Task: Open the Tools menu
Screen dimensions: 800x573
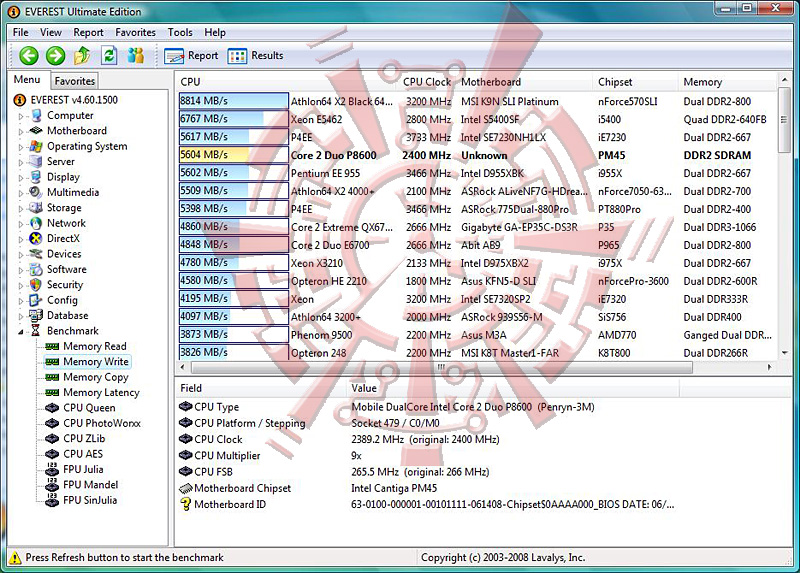Action: pos(180,32)
